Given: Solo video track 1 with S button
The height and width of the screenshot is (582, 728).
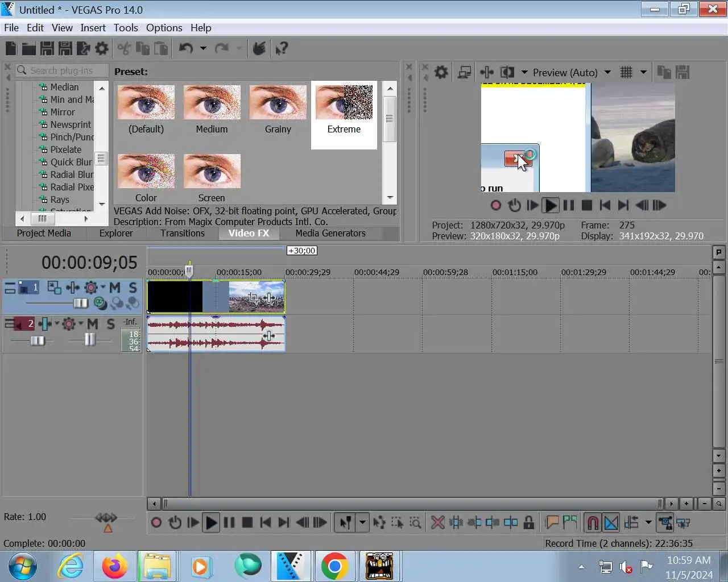Looking at the screenshot, I should 133,288.
